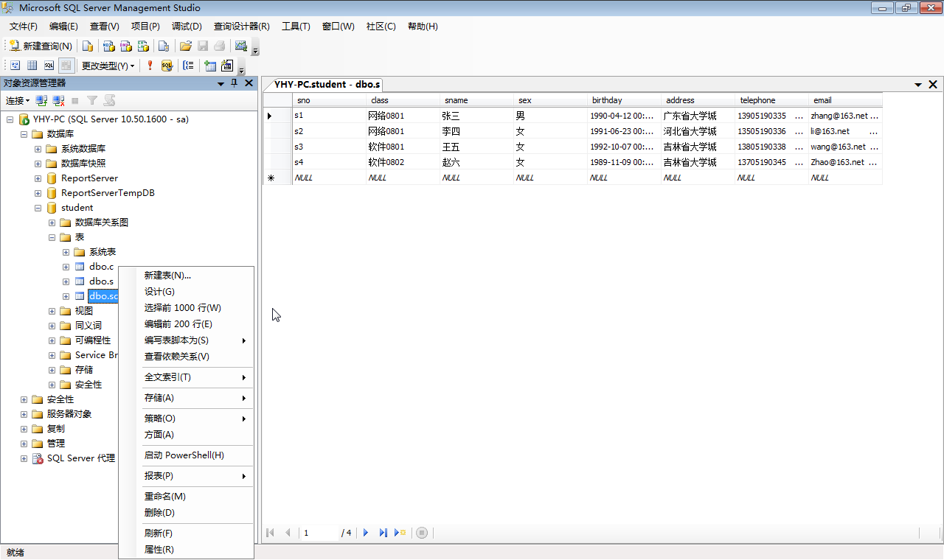944x560 pixels.
Task: Pin the Object Explorer panel
Action: [x=235, y=83]
